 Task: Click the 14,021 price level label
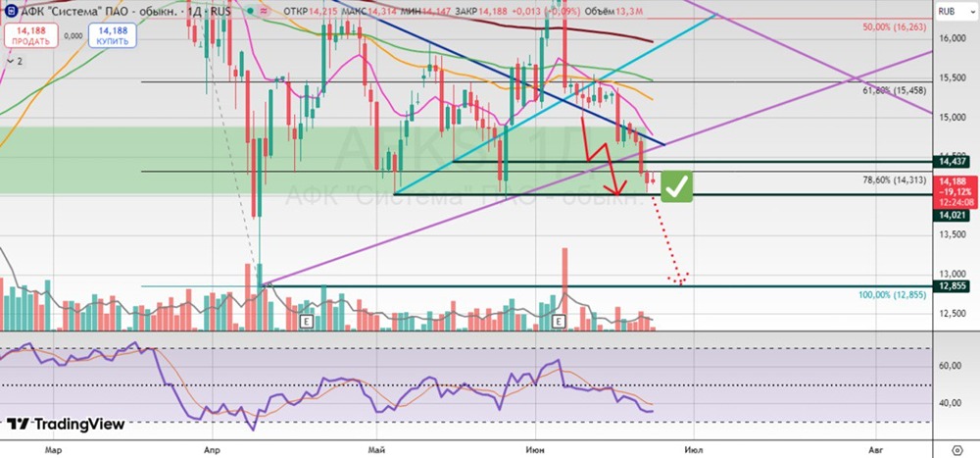click(952, 215)
